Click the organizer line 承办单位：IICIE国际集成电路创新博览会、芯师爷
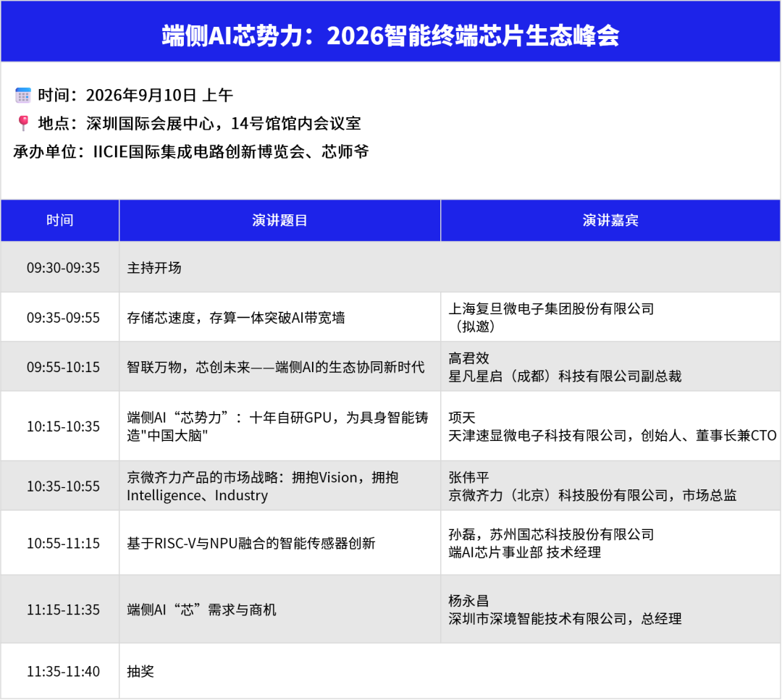 (191, 151)
